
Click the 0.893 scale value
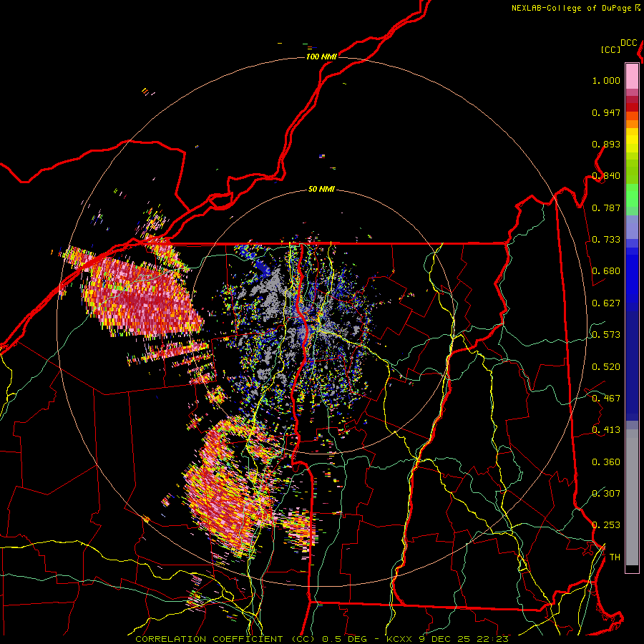pos(606,144)
